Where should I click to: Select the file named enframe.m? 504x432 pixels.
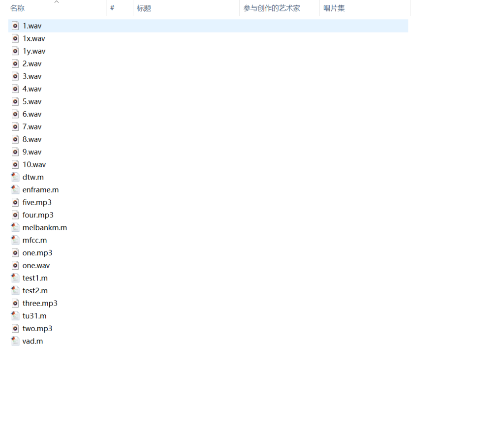point(40,190)
